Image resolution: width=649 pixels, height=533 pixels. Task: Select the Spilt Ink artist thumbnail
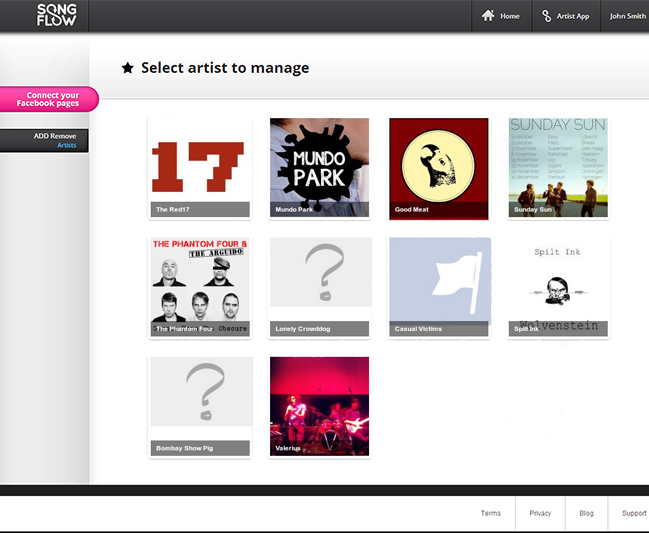pyautogui.click(x=558, y=287)
